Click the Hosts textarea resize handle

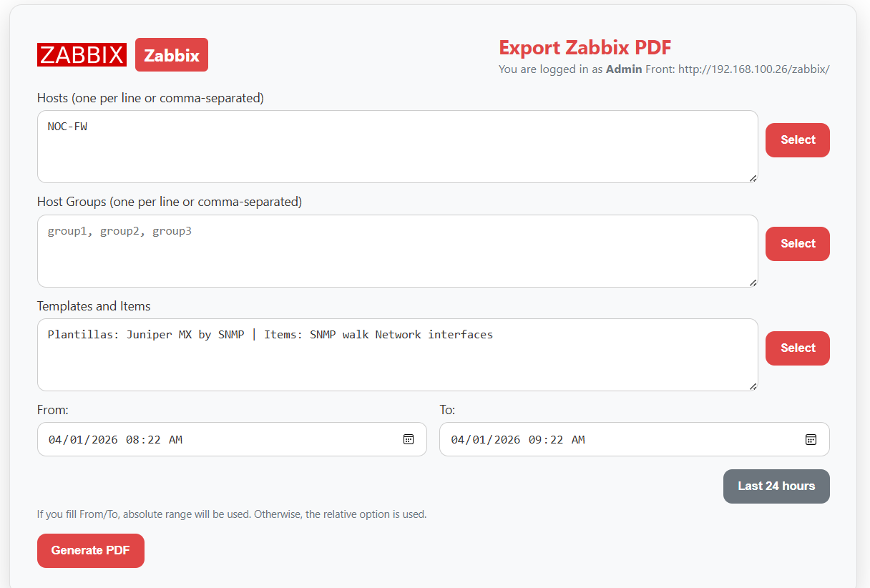tap(753, 178)
